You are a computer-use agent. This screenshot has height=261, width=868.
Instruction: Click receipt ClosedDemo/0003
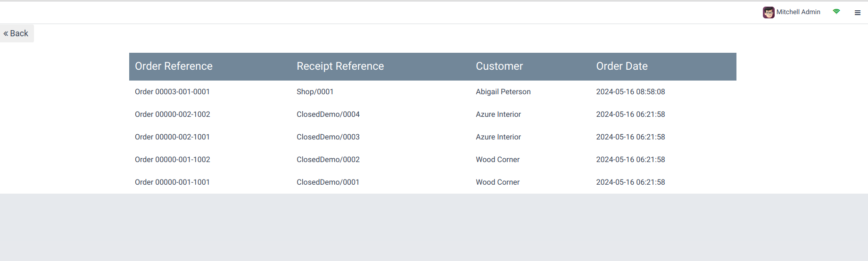[x=328, y=137]
